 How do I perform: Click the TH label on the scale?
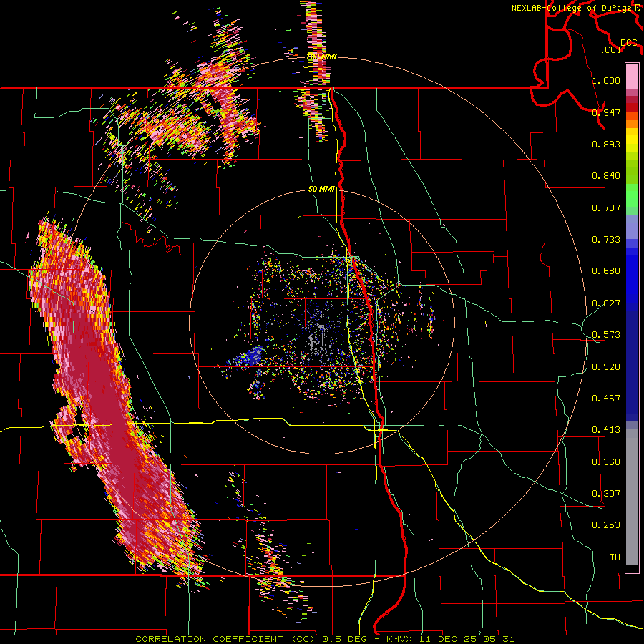coord(615,557)
